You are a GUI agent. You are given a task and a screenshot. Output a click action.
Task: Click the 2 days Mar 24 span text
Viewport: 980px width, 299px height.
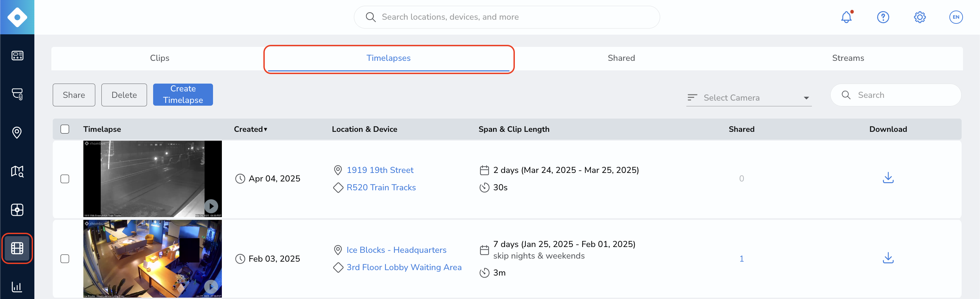[x=566, y=170]
